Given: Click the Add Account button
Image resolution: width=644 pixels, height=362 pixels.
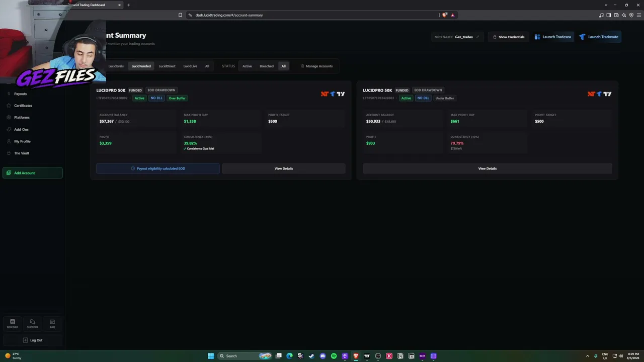Looking at the screenshot, I should [32, 173].
